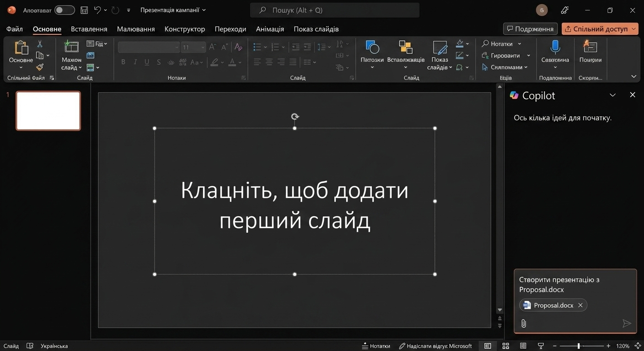The image size is (644, 351).
Task: Toggle Italic formatting
Action: pos(135,62)
